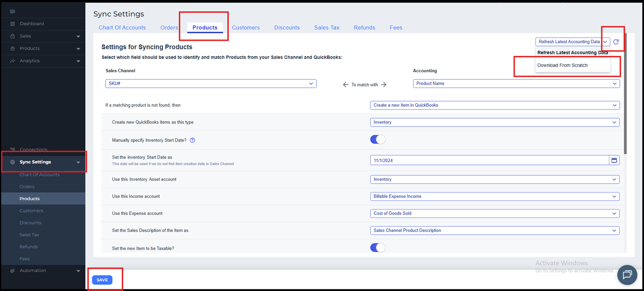Screen dimensions: 644x291
Task: Click the refresh accounting data icon
Action: (616, 42)
